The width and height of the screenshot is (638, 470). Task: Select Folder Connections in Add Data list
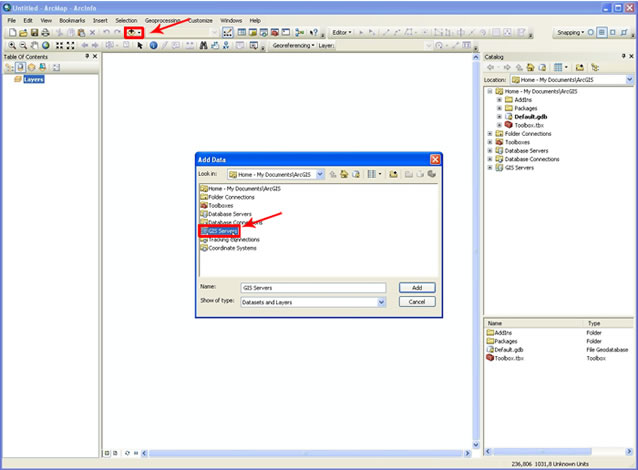click(227, 197)
